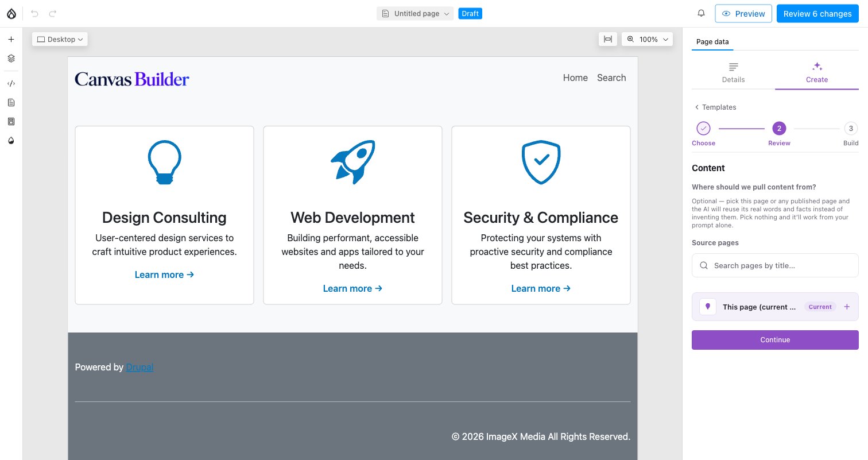868x460 pixels.
Task: Click the Canvas Builder site logo
Action: [132, 79]
